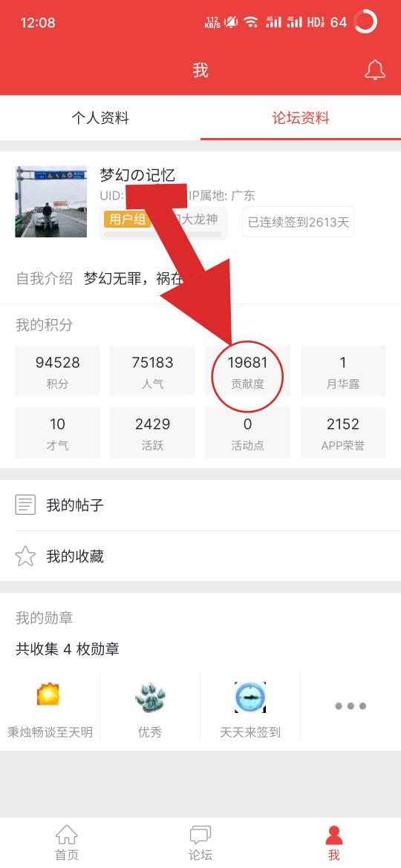Tap the notification bell icon
The height and width of the screenshot is (868, 401).
pyautogui.click(x=375, y=70)
